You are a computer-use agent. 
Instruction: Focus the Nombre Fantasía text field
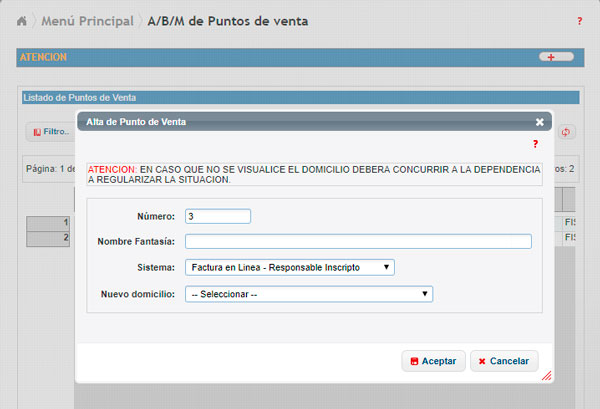click(358, 241)
